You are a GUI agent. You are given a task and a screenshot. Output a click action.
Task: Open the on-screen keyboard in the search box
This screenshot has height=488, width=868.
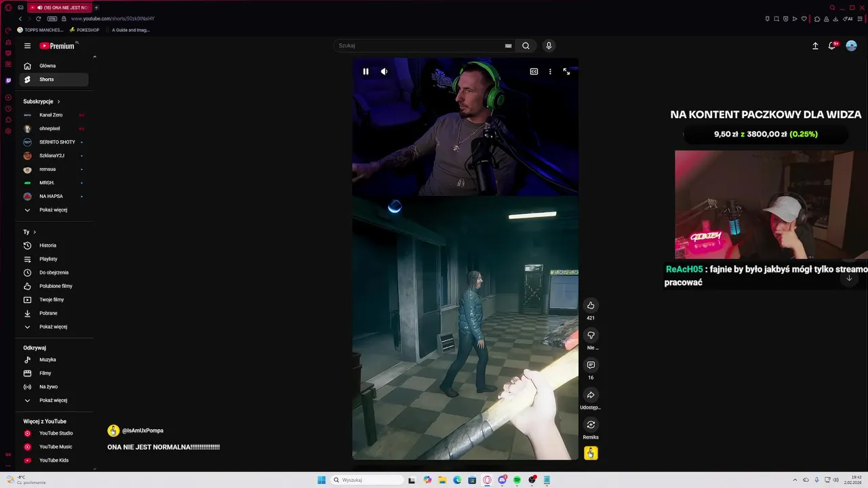[508, 45]
